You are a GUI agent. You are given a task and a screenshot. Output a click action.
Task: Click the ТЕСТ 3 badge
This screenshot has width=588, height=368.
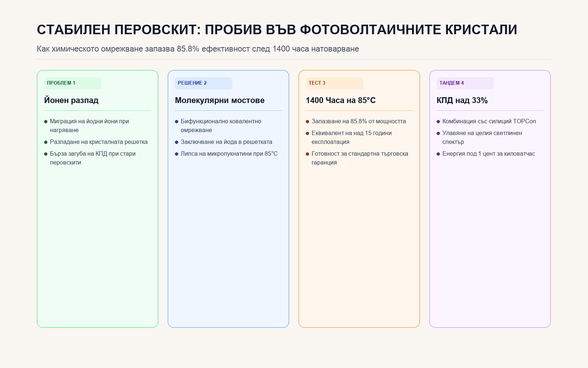334,83
